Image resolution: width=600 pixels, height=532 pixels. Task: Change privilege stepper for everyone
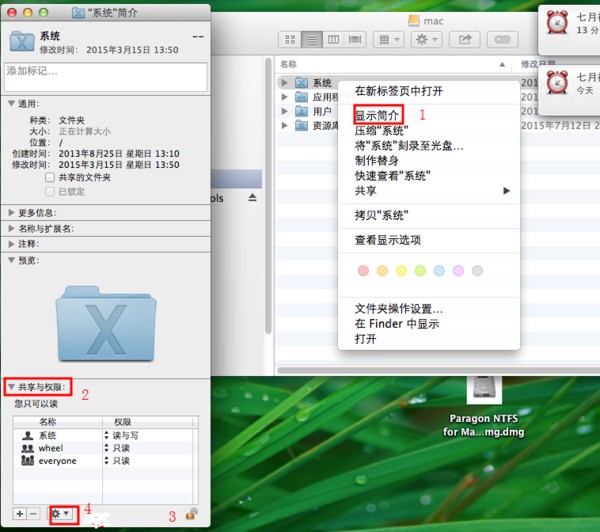106,461
